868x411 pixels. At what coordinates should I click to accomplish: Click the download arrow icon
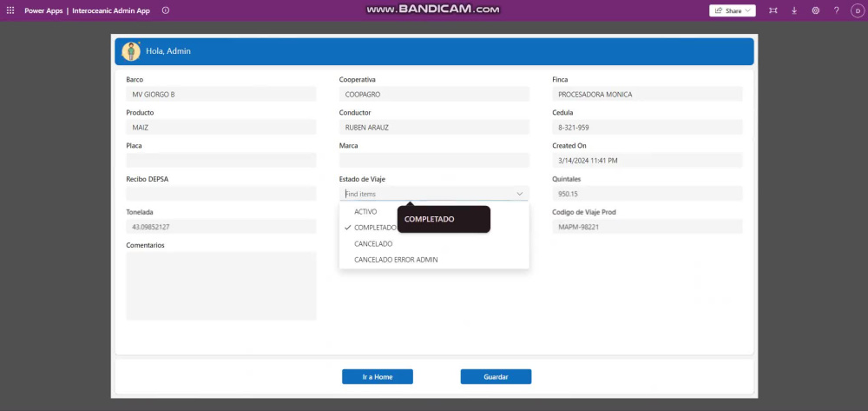coord(794,10)
